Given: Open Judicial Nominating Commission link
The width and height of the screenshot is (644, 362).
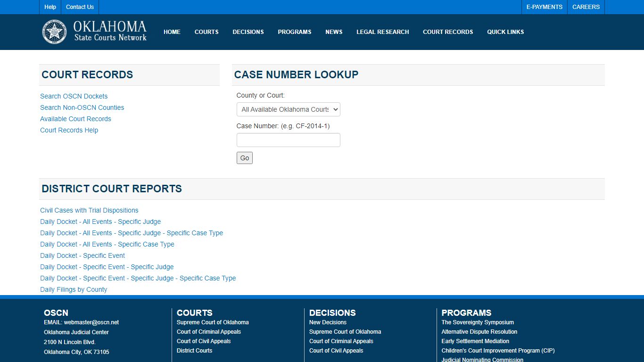Looking at the screenshot, I should click(482, 360).
